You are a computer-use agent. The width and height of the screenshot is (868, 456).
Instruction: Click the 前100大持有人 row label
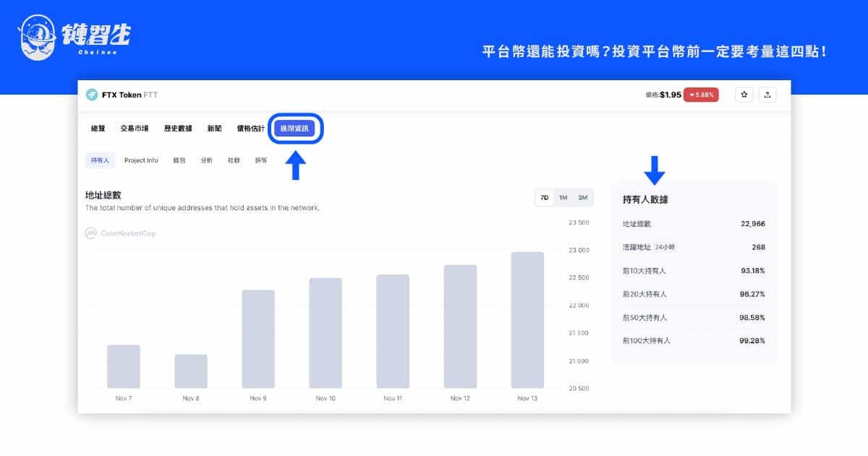pyautogui.click(x=647, y=340)
